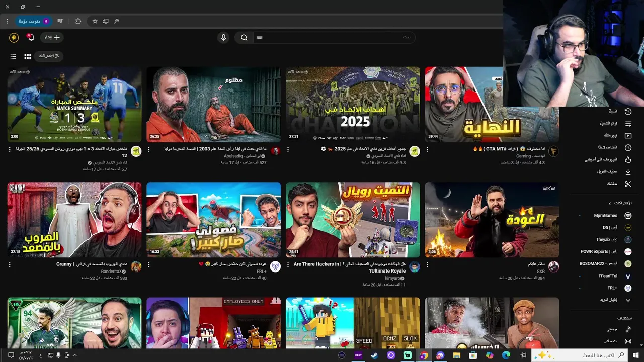
Task: Open Chrome from the taskbar
Action: point(424,355)
